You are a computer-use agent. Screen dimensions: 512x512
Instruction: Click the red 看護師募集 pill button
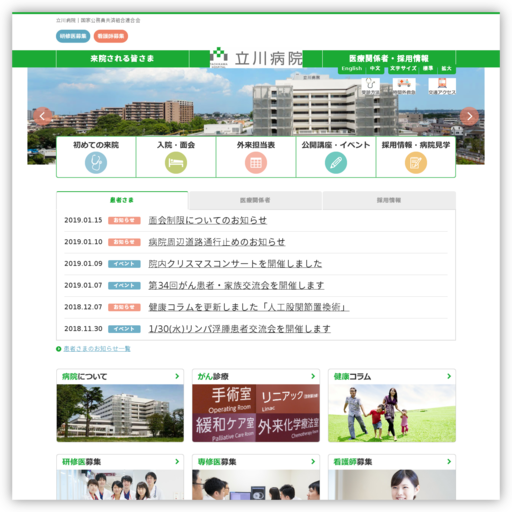(x=111, y=36)
